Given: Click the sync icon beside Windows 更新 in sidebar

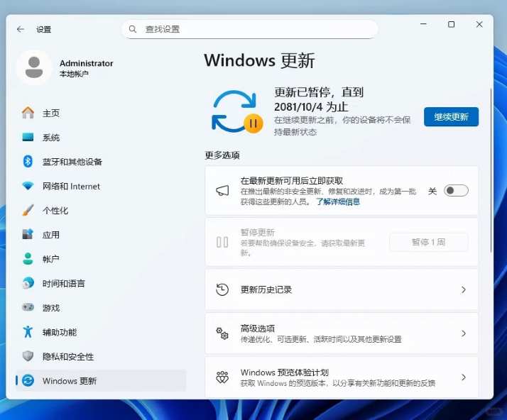Looking at the screenshot, I should (28, 380).
